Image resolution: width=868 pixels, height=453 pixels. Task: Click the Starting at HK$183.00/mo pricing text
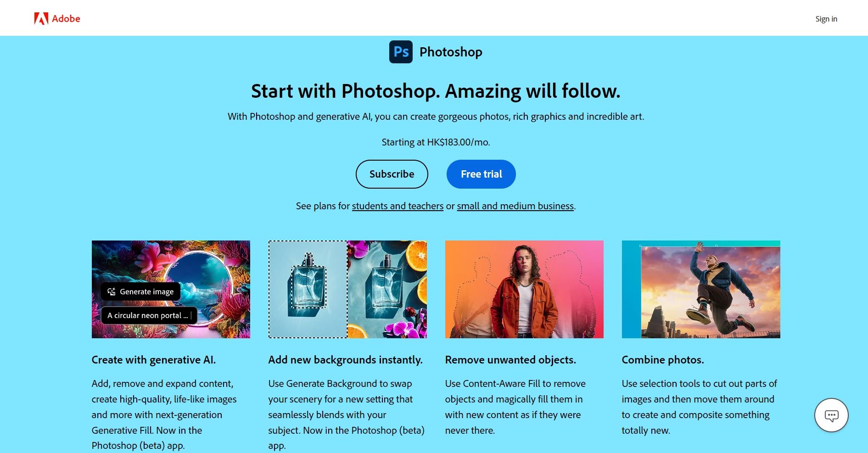(x=435, y=142)
